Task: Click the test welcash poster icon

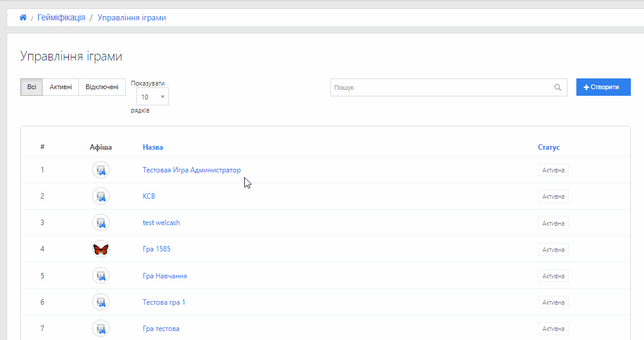Action: pos(101,223)
